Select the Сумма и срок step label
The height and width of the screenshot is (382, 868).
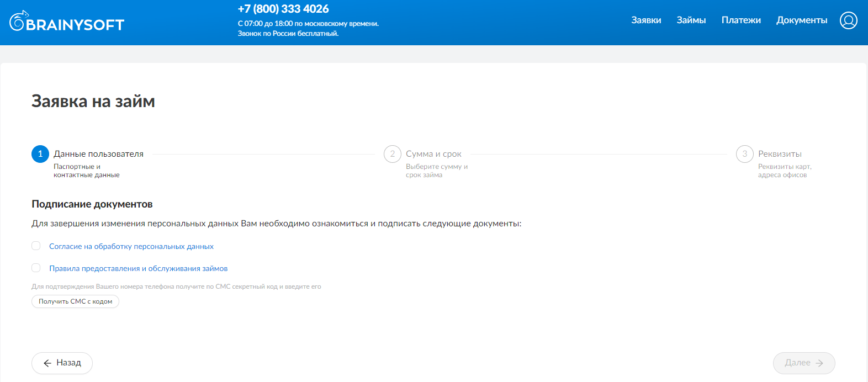click(x=433, y=154)
